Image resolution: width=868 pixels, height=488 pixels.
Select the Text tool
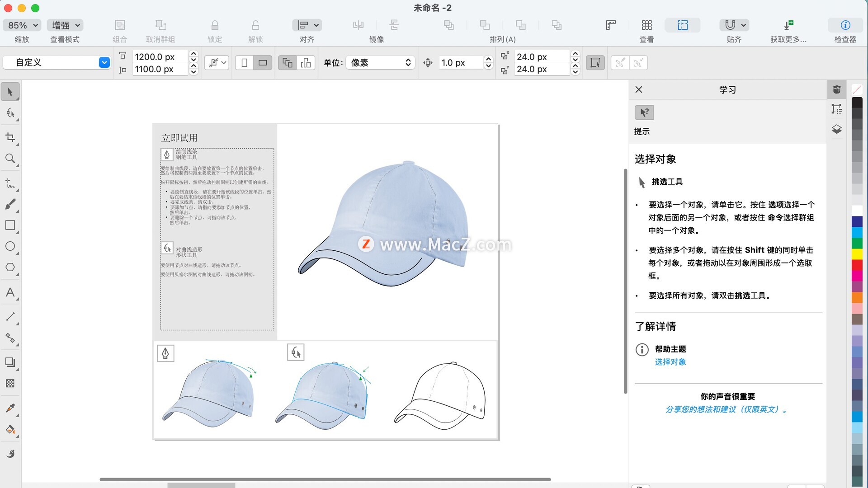(x=10, y=292)
